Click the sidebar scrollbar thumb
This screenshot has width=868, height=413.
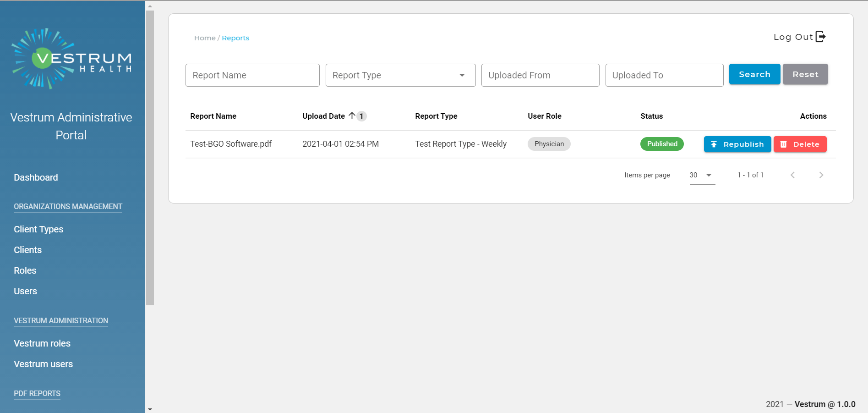pos(150,158)
